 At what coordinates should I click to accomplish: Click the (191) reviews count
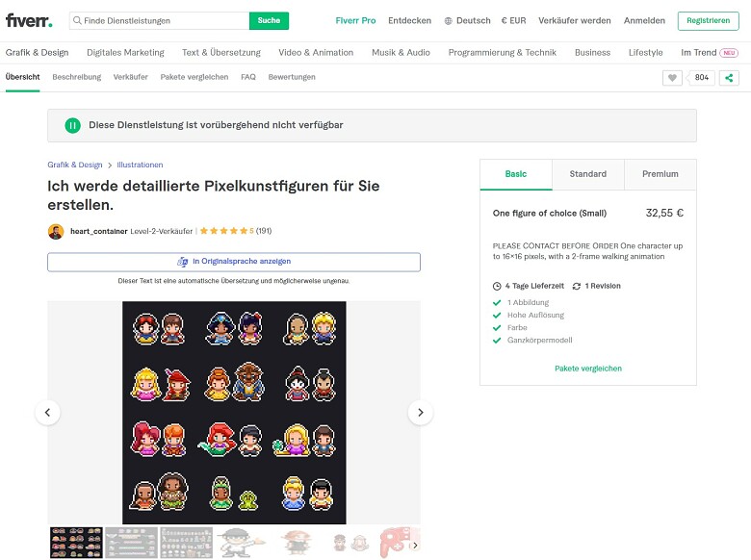click(264, 231)
